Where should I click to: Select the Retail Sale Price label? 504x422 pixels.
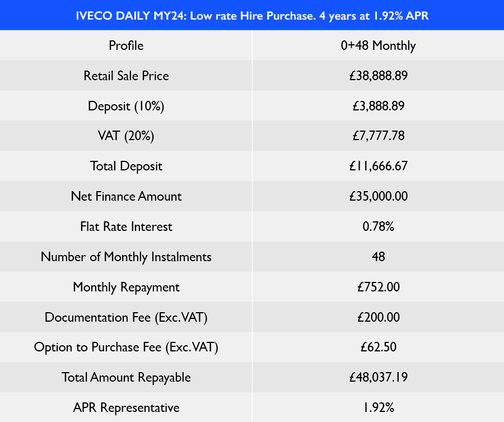[x=126, y=76]
